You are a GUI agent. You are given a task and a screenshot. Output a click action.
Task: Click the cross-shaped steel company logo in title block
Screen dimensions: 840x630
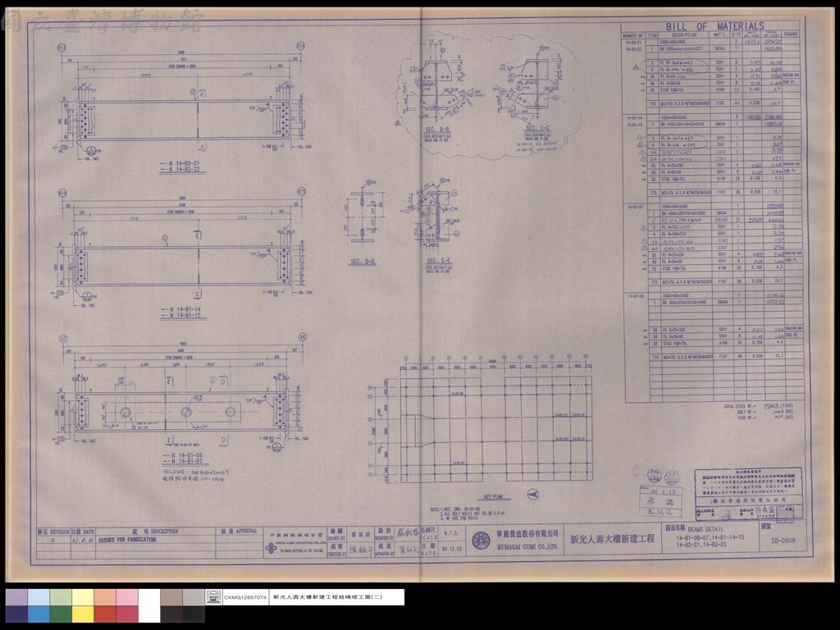point(272,547)
